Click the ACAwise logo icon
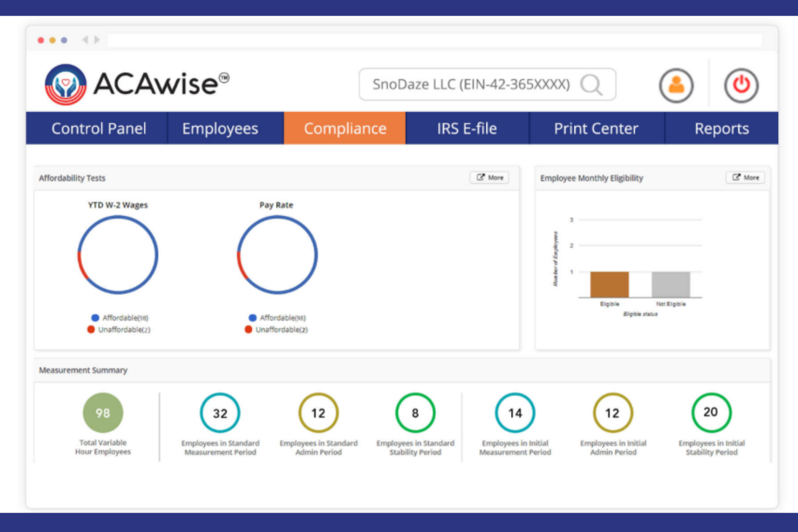The image size is (798, 532). pyautogui.click(x=65, y=85)
